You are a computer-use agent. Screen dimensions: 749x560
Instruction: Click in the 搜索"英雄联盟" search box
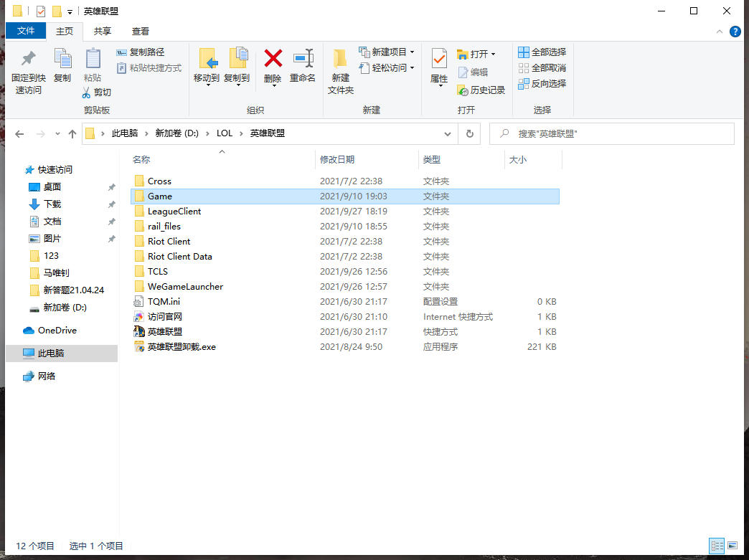click(x=611, y=134)
